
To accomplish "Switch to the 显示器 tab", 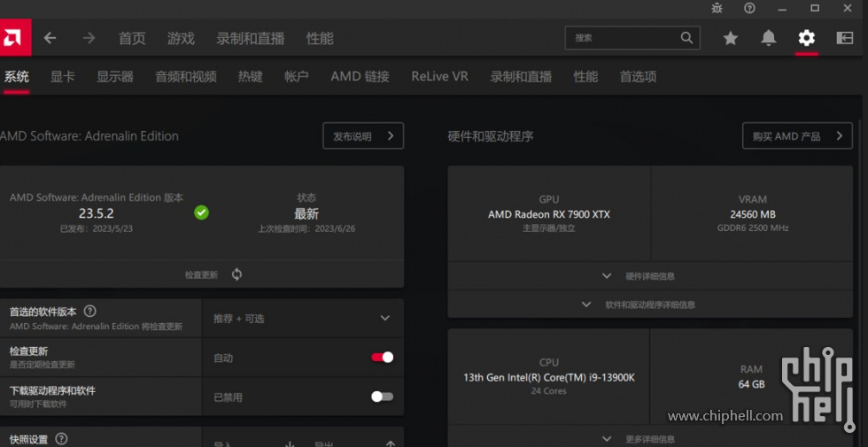I will pos(115,76).
